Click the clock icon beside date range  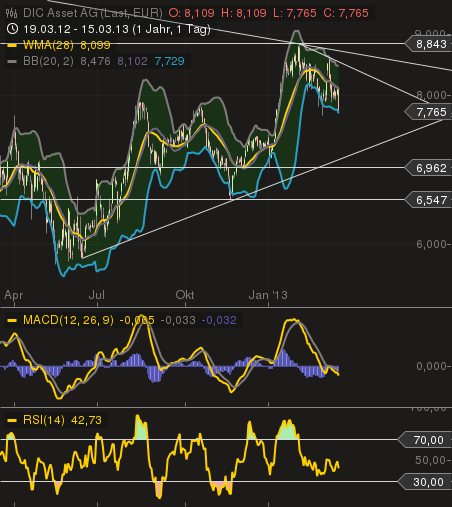[x=12, y=29]
